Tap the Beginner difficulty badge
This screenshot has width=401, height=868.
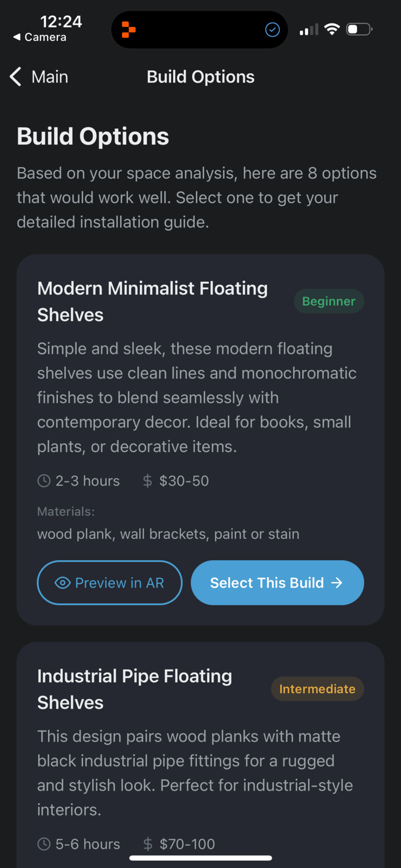[x=329, y=301]
